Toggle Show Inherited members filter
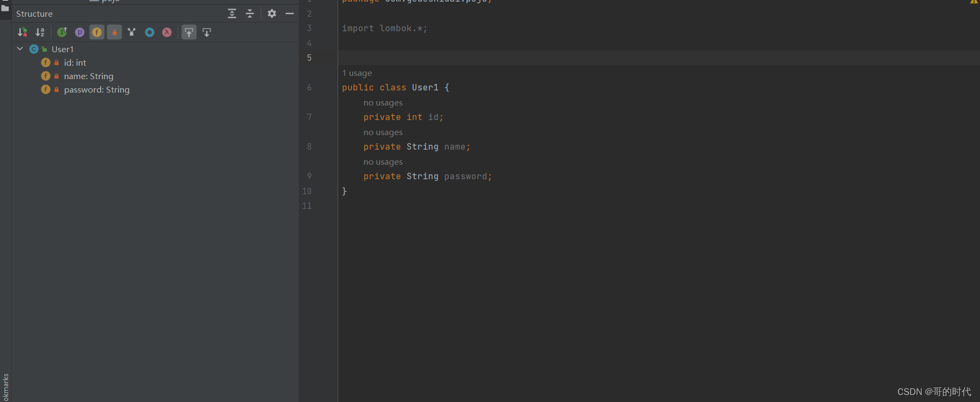 (62, 32)
